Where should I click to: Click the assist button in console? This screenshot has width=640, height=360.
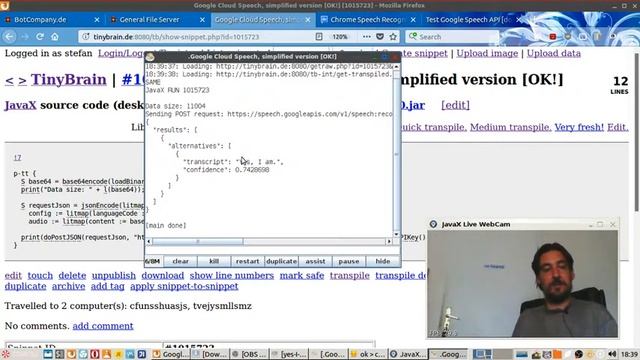tap(315, 261)
